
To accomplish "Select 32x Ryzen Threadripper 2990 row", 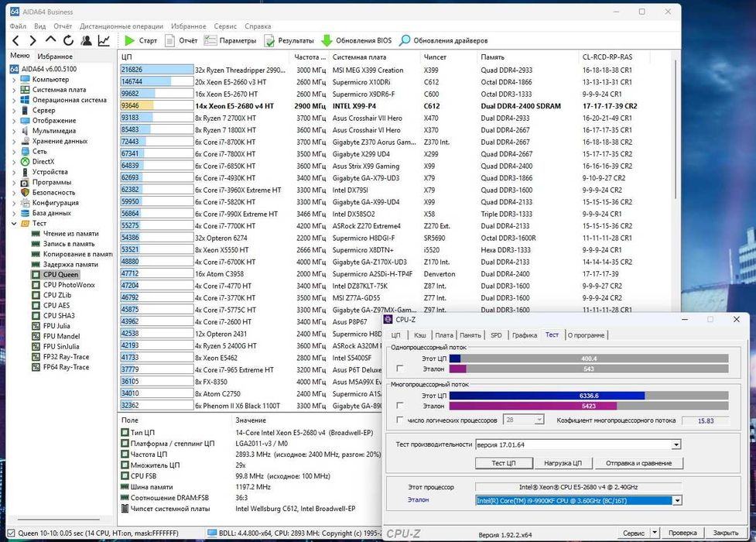I will tap(395, 70).
